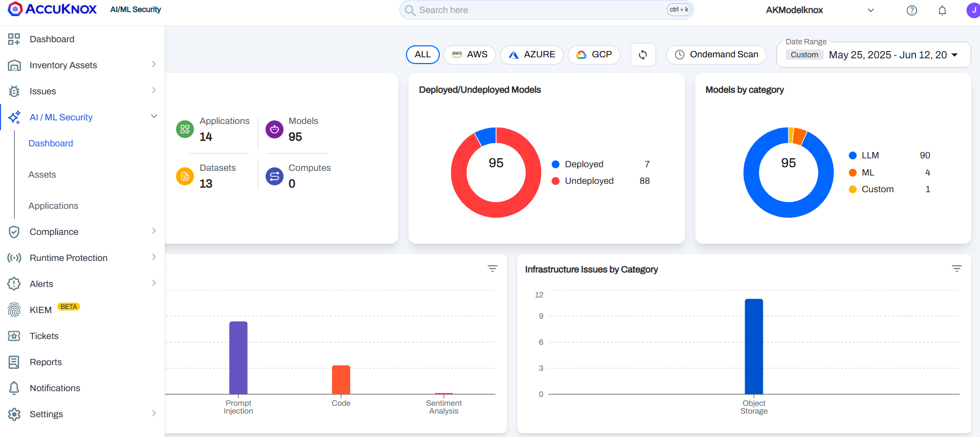Open the user avatar profile icon
The height and width of the screenshot is (437, 980).
pyautogui.click(x=972, y=10)
